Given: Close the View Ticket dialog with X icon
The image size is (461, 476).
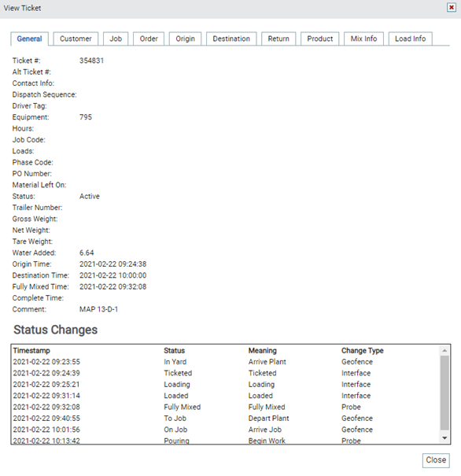Looking at the screenshot, I should 452,7.
